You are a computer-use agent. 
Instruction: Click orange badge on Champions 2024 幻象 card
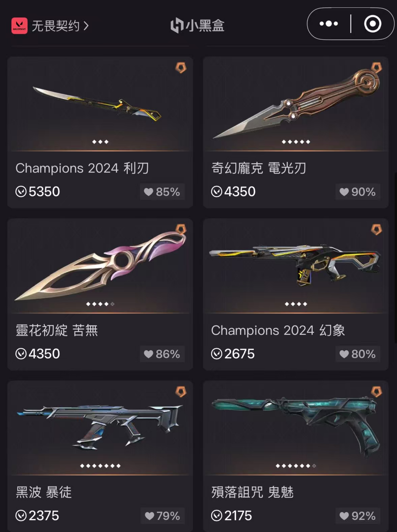pyautogui.click(x=376, y=230)
